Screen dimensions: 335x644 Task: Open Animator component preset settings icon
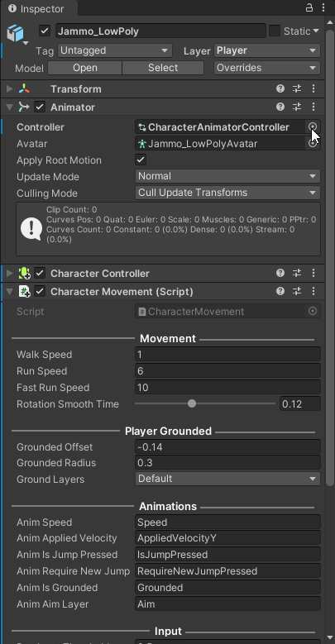(x=297, y=107)
